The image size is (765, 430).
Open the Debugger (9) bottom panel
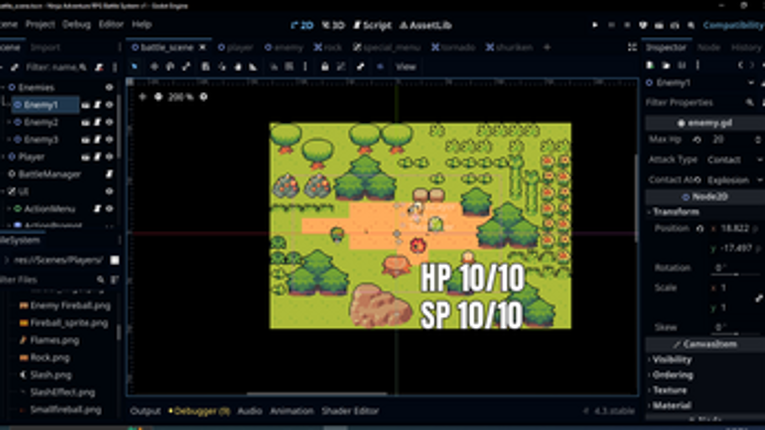[199, 411]
